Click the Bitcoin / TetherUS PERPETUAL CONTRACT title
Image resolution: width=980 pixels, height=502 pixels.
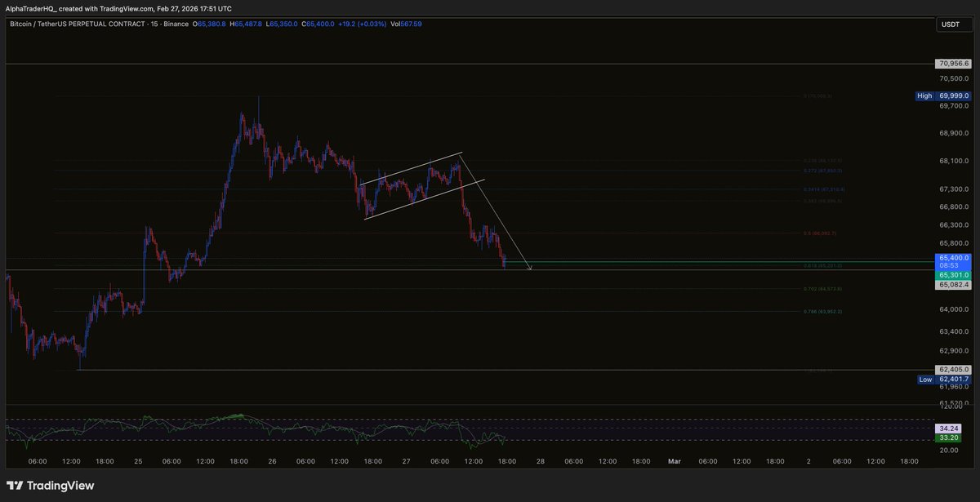tap(79, 24)
